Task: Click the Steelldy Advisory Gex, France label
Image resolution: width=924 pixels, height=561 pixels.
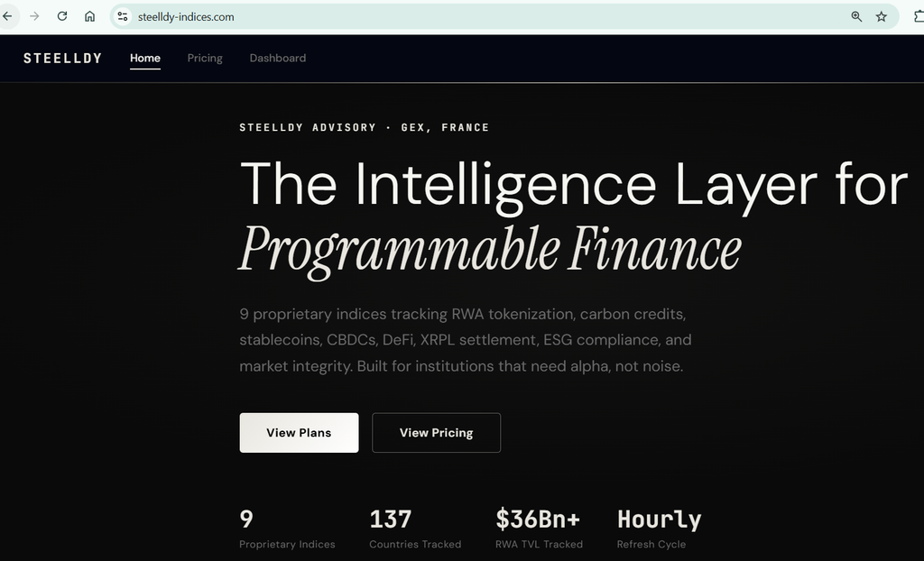Action: coord(365,127)
